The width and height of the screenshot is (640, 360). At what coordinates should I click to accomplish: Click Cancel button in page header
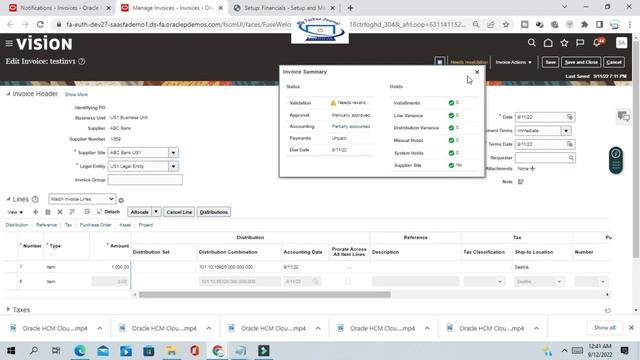point(614,62)
